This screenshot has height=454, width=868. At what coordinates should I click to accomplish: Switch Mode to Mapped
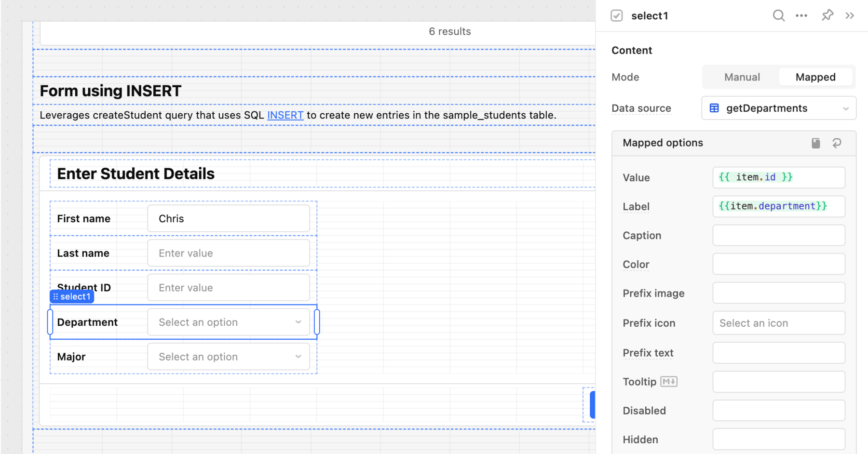click(815, 77)
